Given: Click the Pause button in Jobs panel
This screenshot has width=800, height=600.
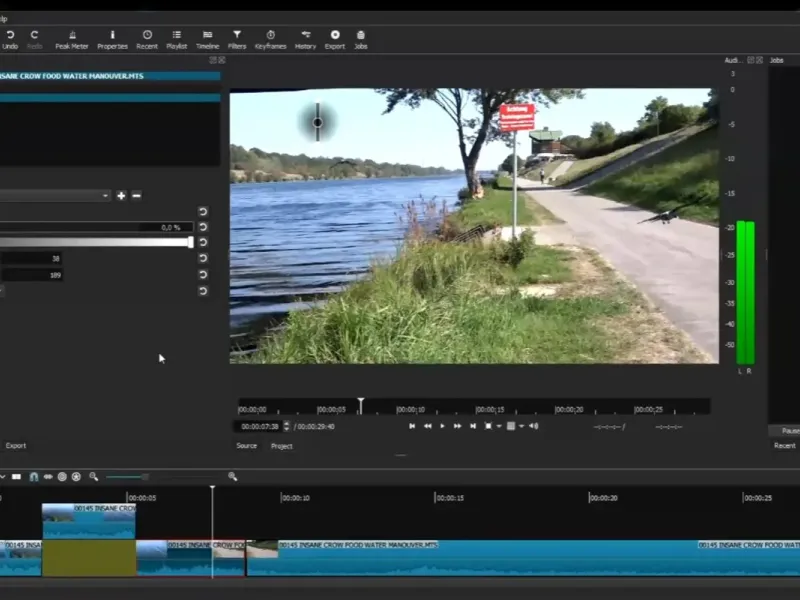Looking at the screenshot, I should 789,431.
